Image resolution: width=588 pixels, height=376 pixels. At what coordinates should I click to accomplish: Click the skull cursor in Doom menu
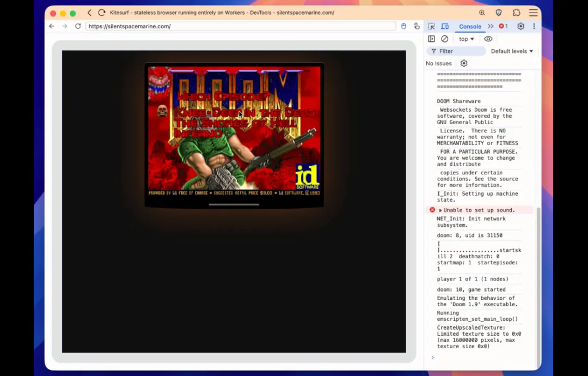(x=162, y=111)
